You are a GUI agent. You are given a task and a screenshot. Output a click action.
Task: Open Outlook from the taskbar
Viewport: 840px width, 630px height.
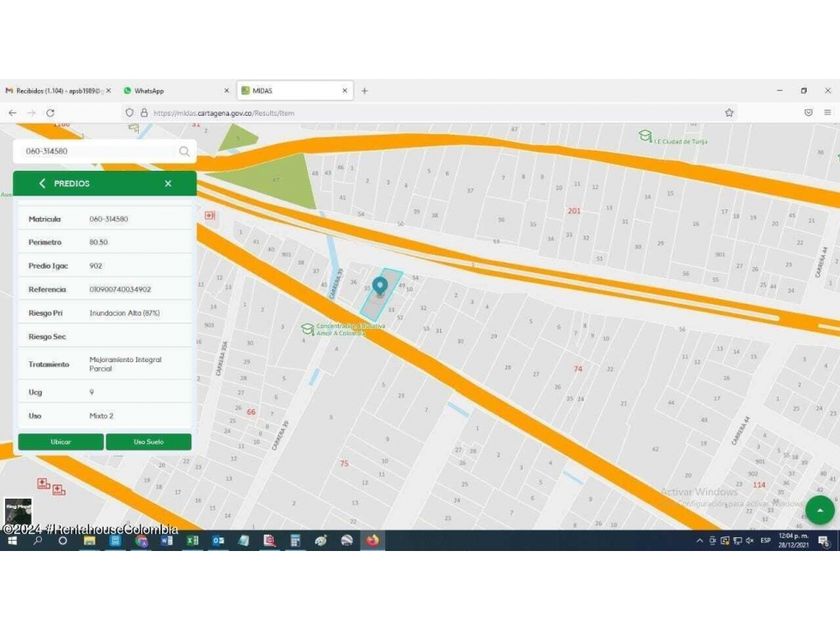pyautogui.click(x=218, y=541)
